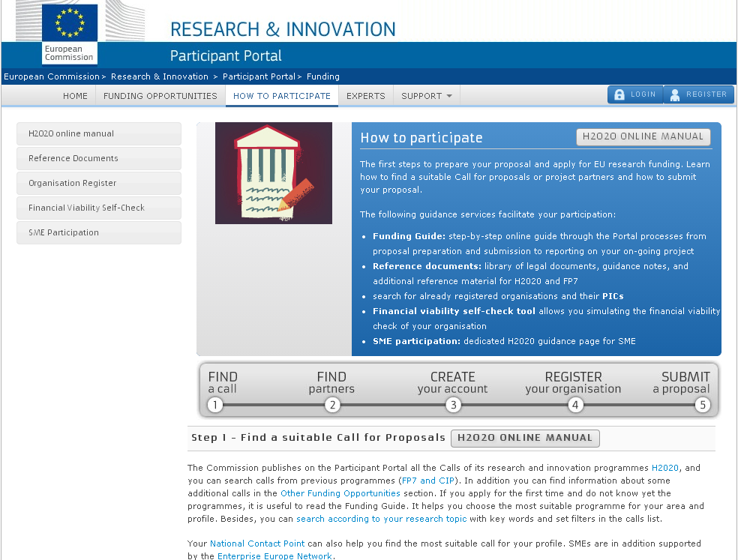Select the How to Participate tab
The height and width of the screenshot is (560, 741).
(282, 96)
